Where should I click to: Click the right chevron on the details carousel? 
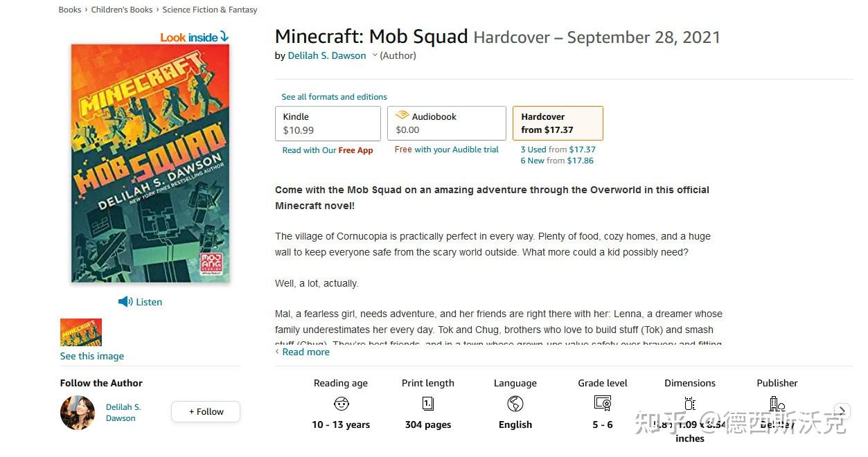click(x=841, y=411)
